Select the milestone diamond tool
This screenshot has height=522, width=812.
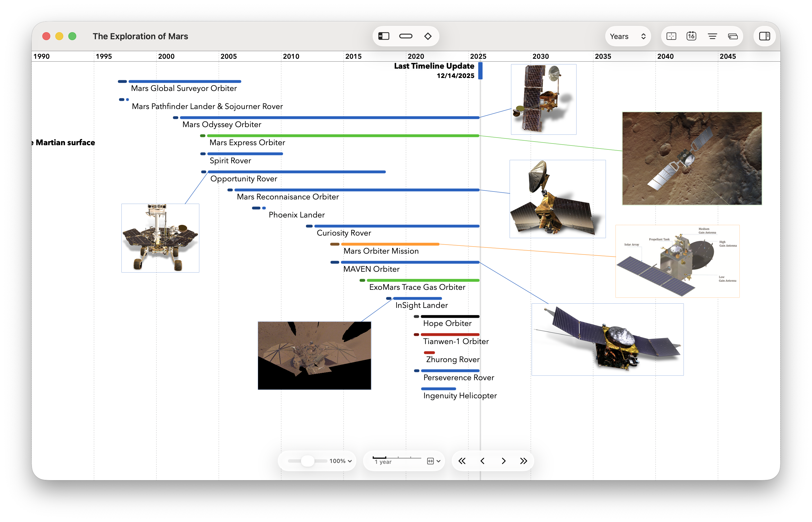[428, 36]
